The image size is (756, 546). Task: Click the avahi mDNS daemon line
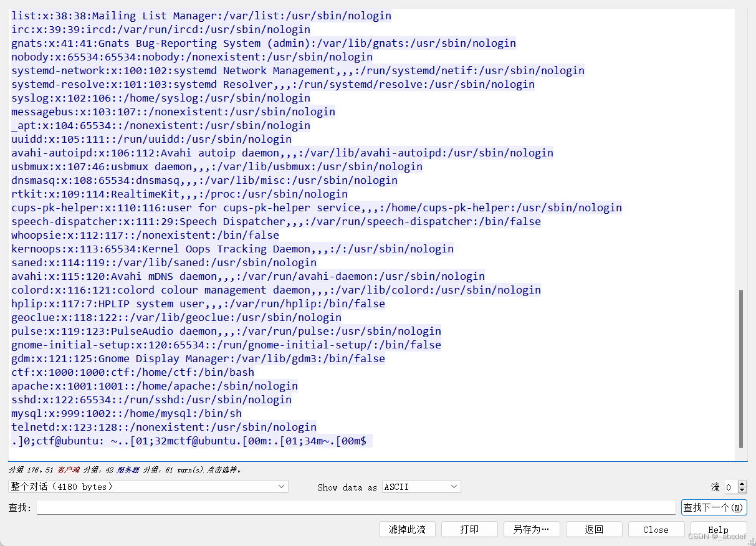(x=248, y=276)
